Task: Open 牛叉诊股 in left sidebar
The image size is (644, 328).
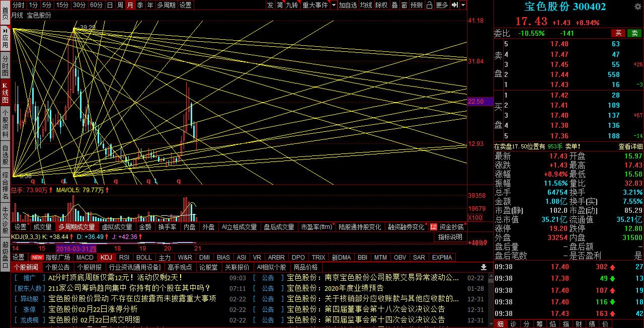Action: click(x=5, y=220)
